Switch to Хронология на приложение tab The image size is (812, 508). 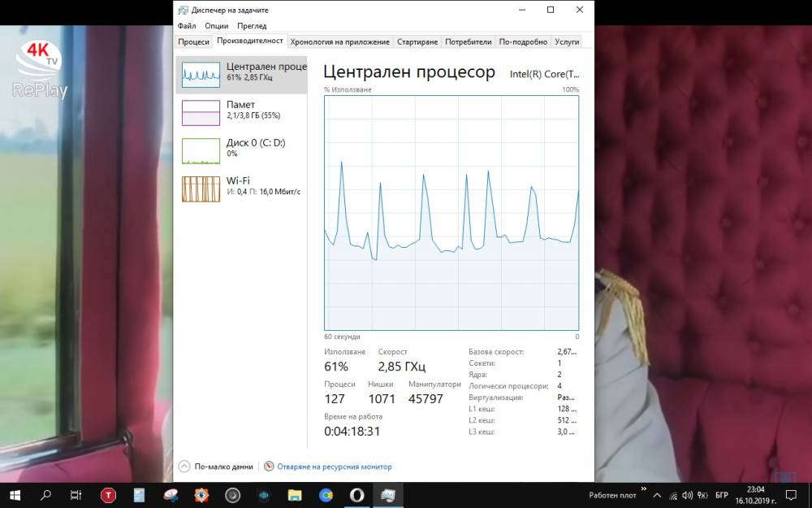(339, 42)
